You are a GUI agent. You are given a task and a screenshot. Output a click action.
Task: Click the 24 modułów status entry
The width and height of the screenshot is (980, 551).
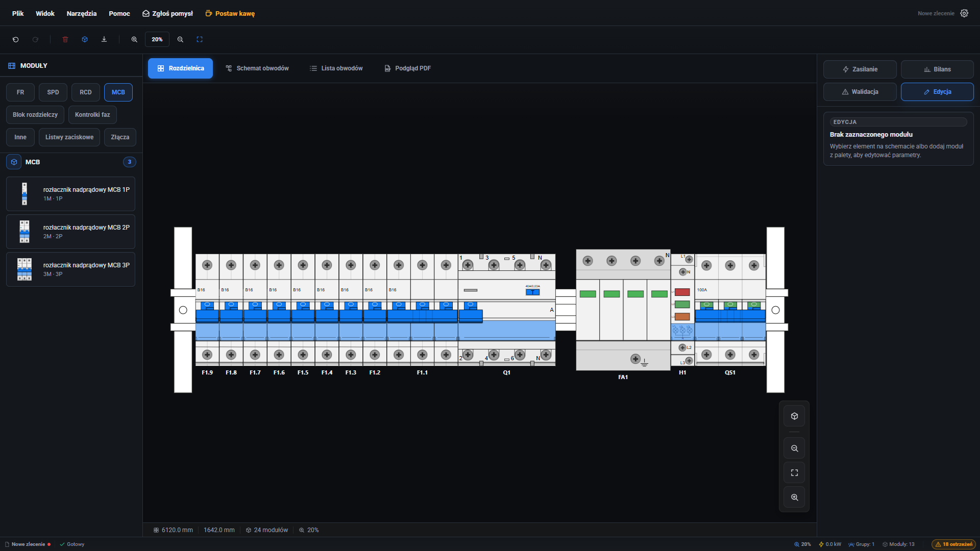[x=267, y=530]
